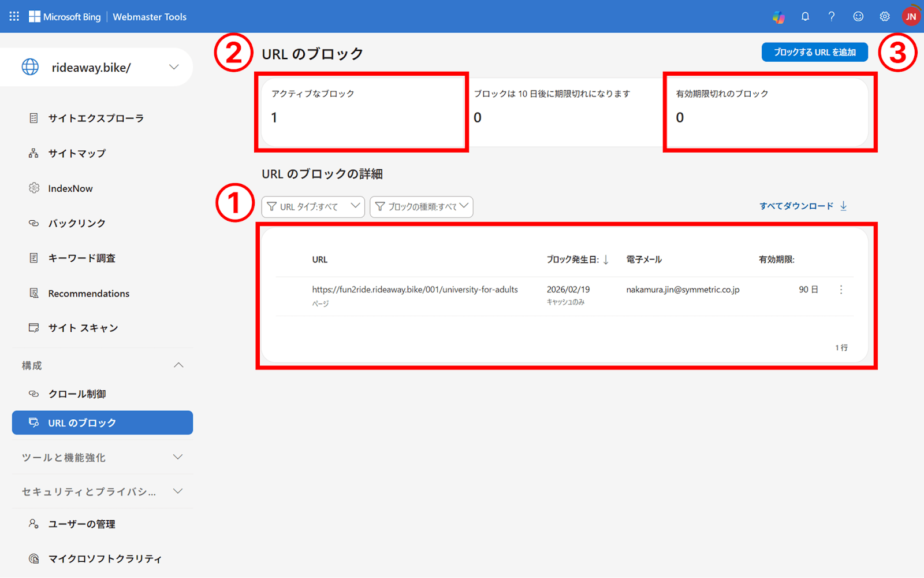Open the サイトマップ sidebar item
The width and height of the screenshot is (924, 578).
click(77, 153)
